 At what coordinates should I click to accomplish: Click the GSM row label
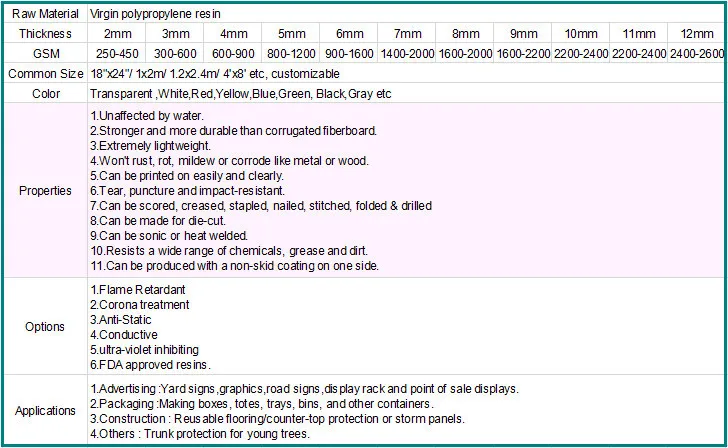[45, 52]
